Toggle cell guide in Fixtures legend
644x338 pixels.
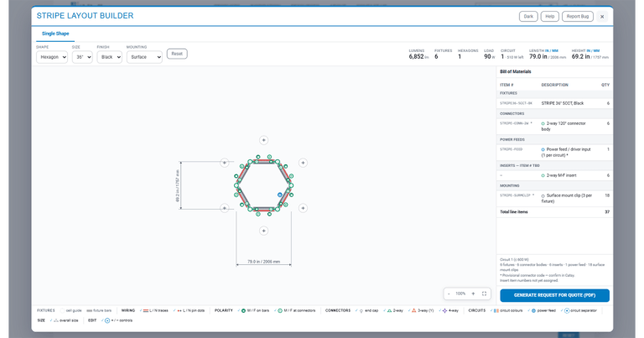[71, 310]
